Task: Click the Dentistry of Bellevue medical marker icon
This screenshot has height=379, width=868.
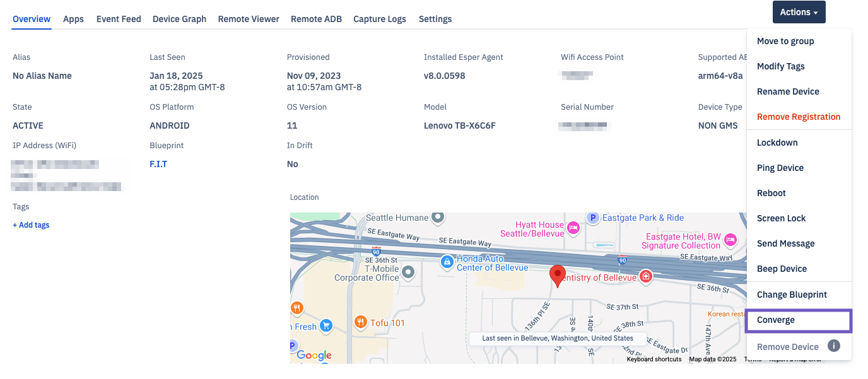Action: coord(646,276)
